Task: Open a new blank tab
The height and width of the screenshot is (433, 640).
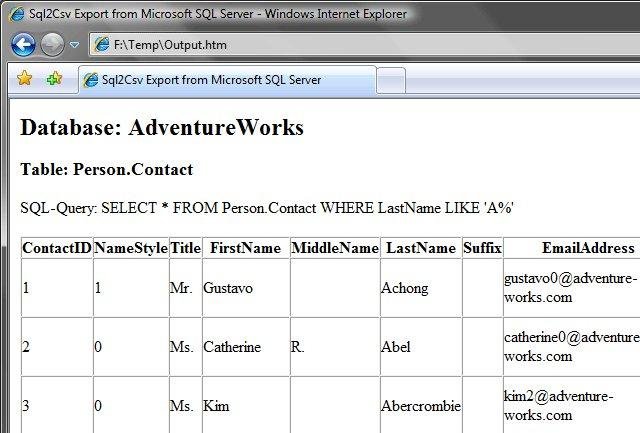Action: click(391, 81)
